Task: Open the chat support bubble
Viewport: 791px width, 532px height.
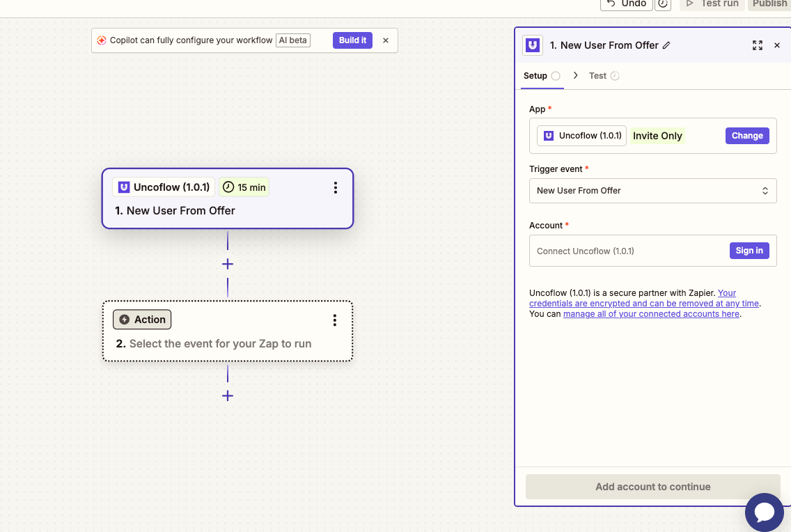Action: (765, 513)
